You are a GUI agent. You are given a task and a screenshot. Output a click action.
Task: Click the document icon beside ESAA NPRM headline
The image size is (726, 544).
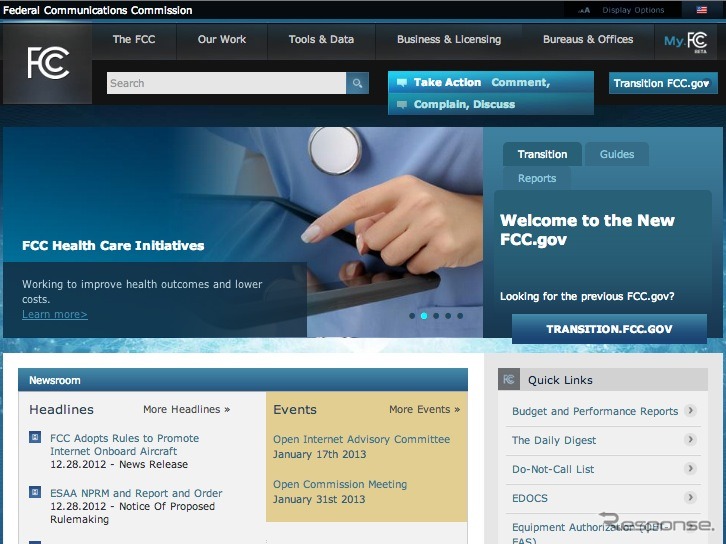click(35, 493)
